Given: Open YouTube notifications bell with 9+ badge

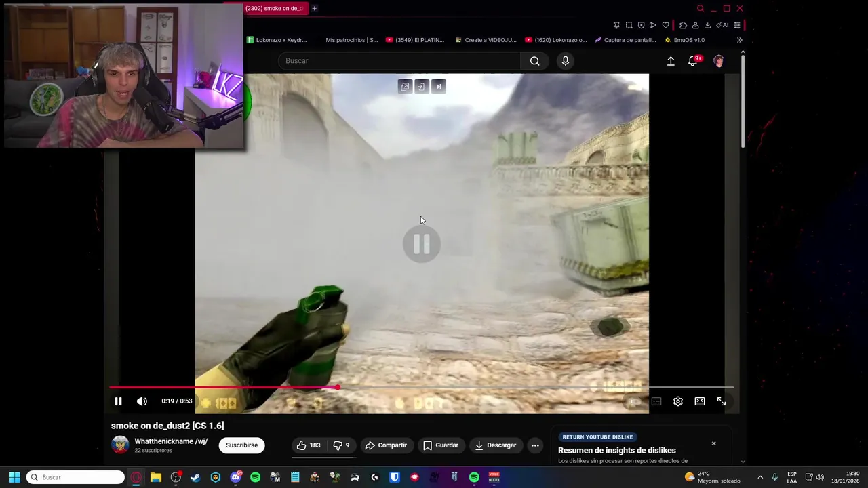Looking at the screenshot, I should pyautogui.click(x=693, y=61).
